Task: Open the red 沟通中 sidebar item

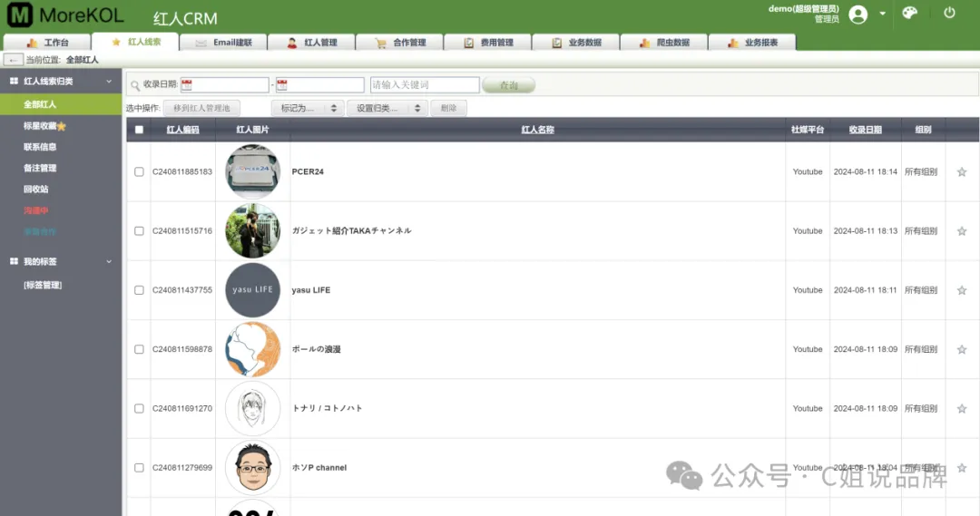Action: tap(35, 210)
